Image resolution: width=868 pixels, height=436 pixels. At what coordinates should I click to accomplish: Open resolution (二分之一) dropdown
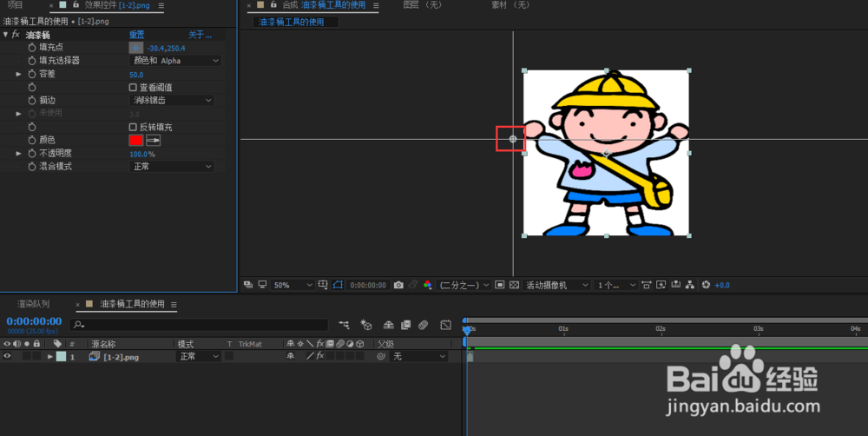464,285
